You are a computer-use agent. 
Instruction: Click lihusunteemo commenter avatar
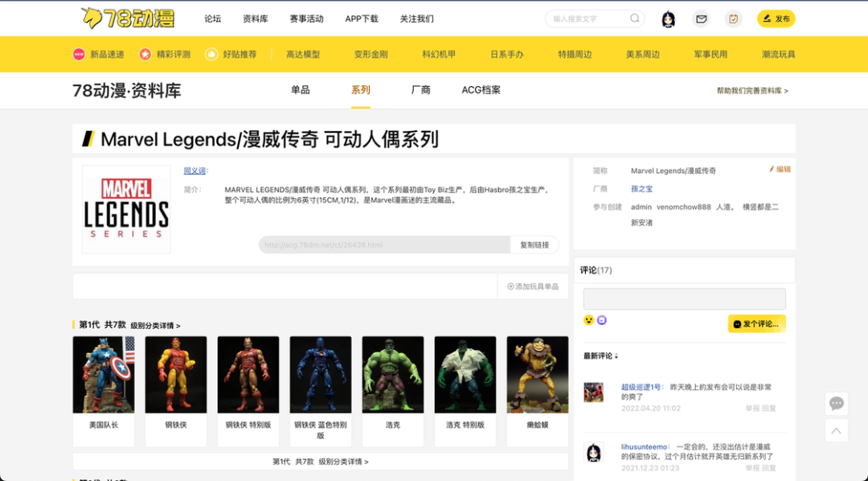pos(593,452)
